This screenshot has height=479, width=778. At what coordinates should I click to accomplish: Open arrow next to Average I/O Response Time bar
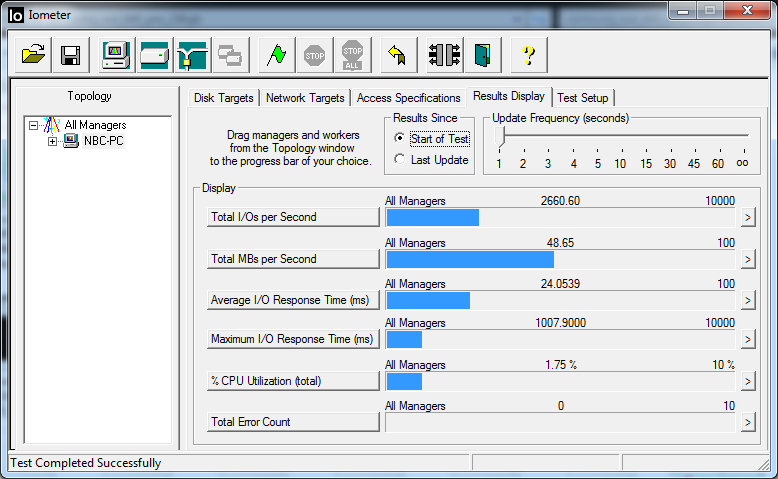tap(748, 300)
